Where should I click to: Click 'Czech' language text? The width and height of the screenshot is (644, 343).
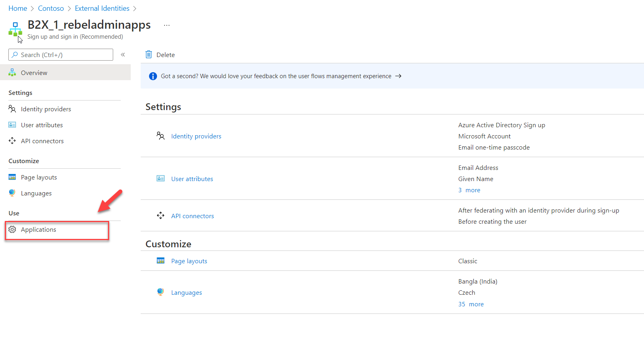(466, 292)
